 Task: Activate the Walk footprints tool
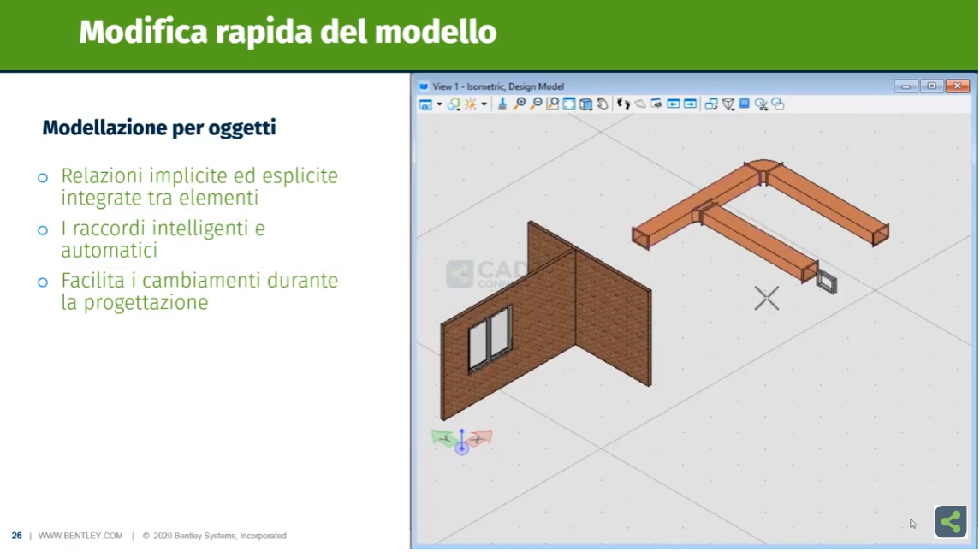coord(623,104)
